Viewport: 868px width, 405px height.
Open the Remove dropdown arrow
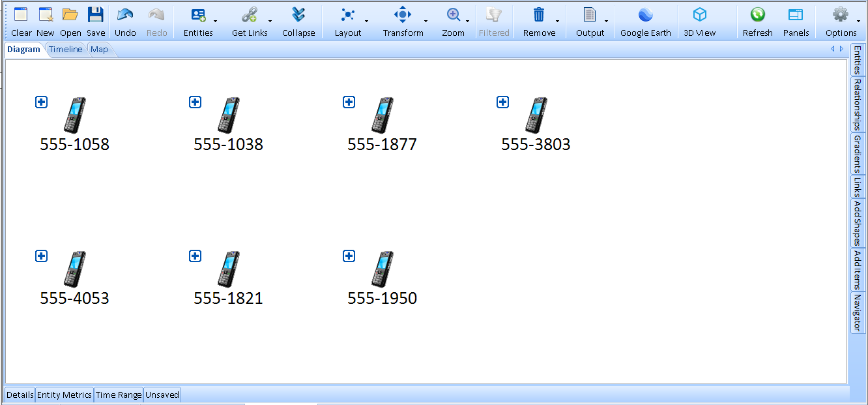(x=557, y=22)
